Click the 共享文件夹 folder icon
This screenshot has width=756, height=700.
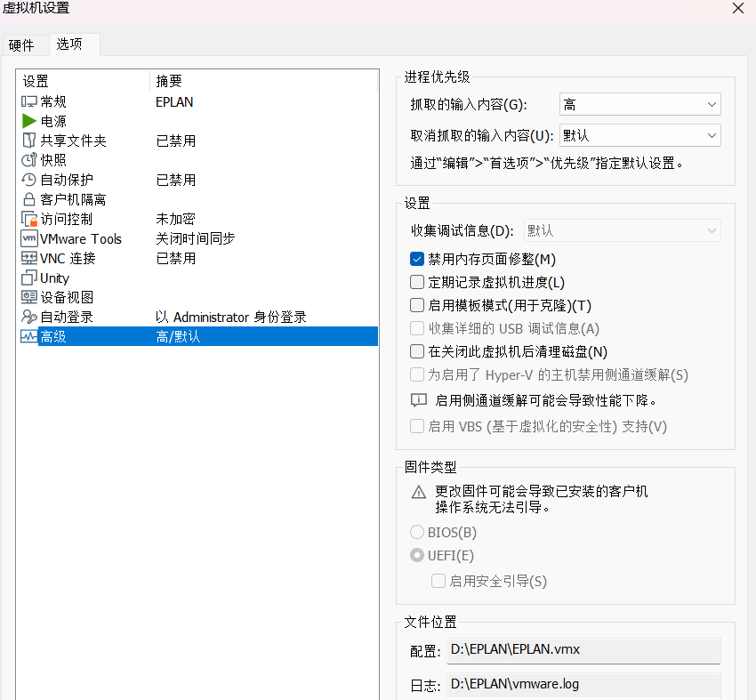coord(29,141)
